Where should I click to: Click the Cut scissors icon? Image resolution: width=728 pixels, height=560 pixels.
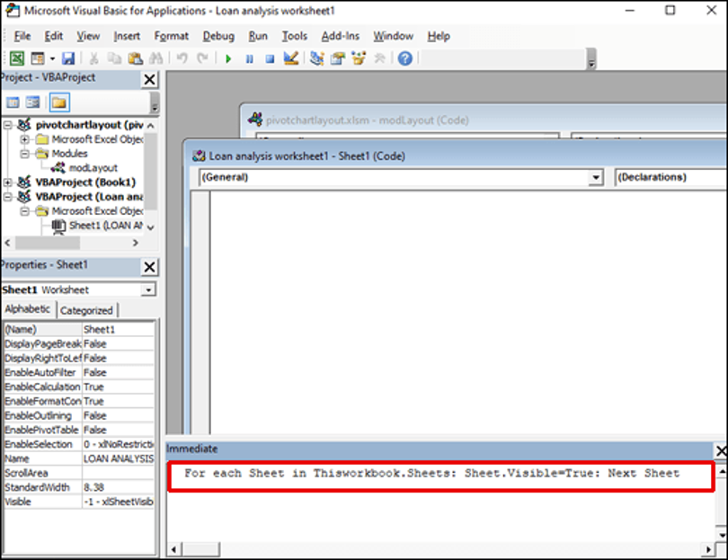(x=93, y=58)
